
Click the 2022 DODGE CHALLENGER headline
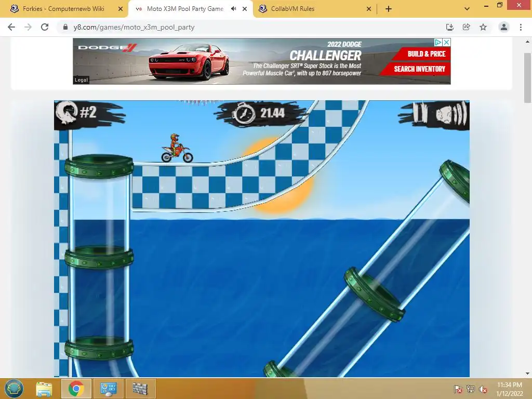tap(325, 51)
